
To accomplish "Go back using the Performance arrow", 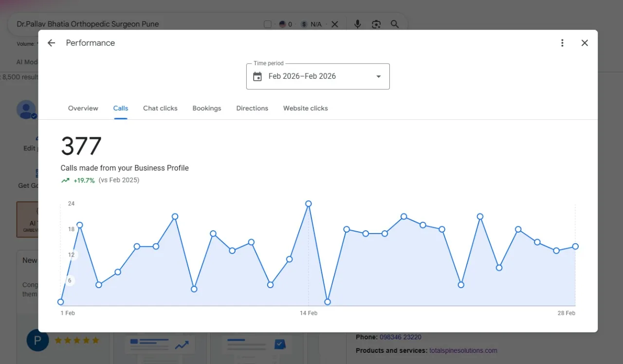I will [x=51, y=43].
